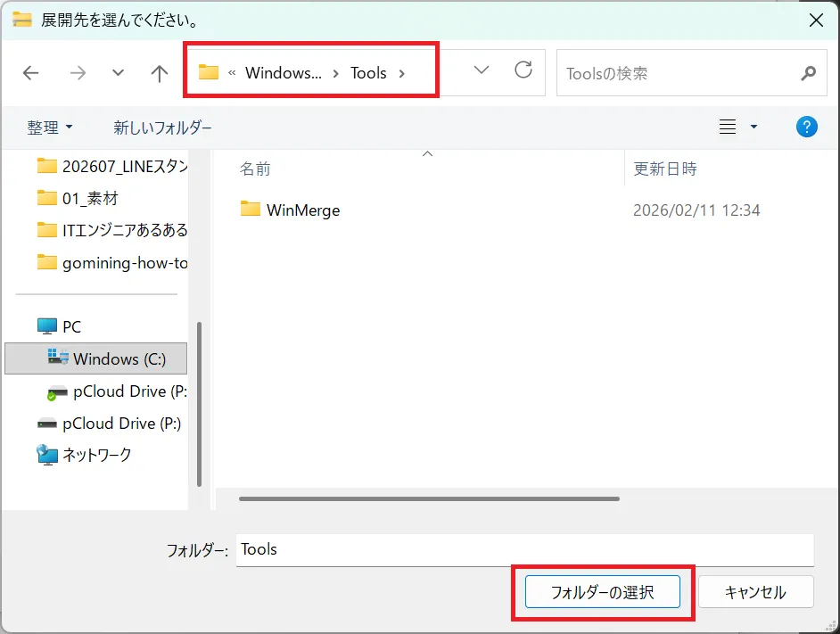The width and height of the screenshot is (840, 634).
Task: Click the WinMerge folder icon
Action: pos(251,209)
